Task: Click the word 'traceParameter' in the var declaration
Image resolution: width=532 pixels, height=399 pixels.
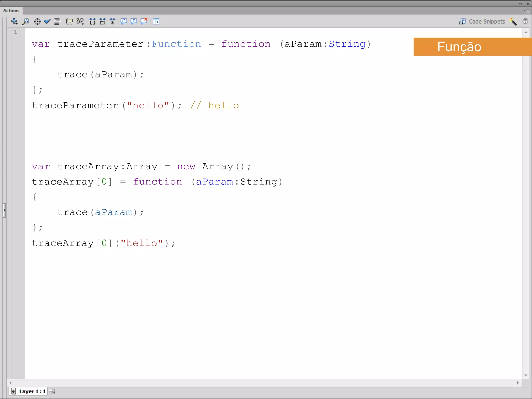Action: 100,44
